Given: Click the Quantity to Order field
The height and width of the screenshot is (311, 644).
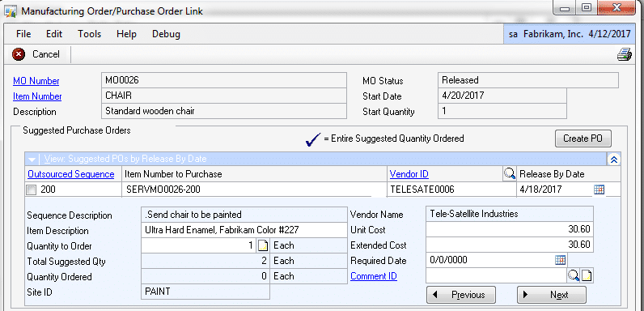Looking at the screenshot, I should coord(199,246).
